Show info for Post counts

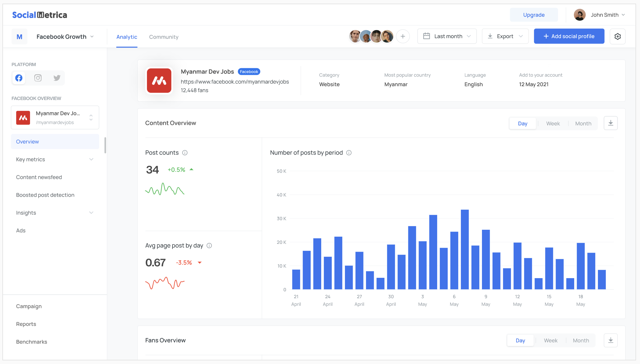coord(185,153)
